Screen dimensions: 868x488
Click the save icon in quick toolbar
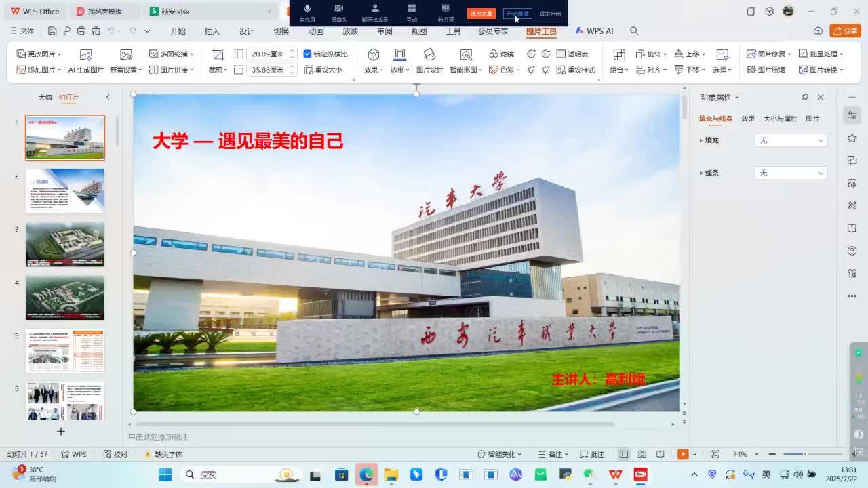52,31
